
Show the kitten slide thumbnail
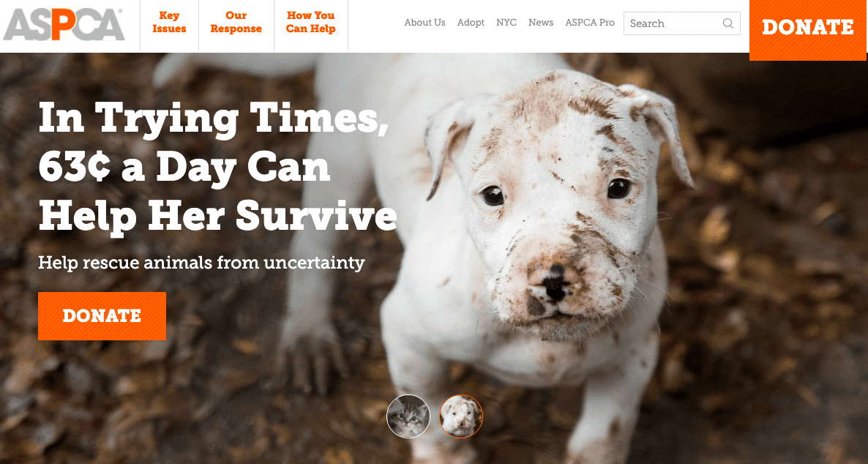(x=408, y=416)
